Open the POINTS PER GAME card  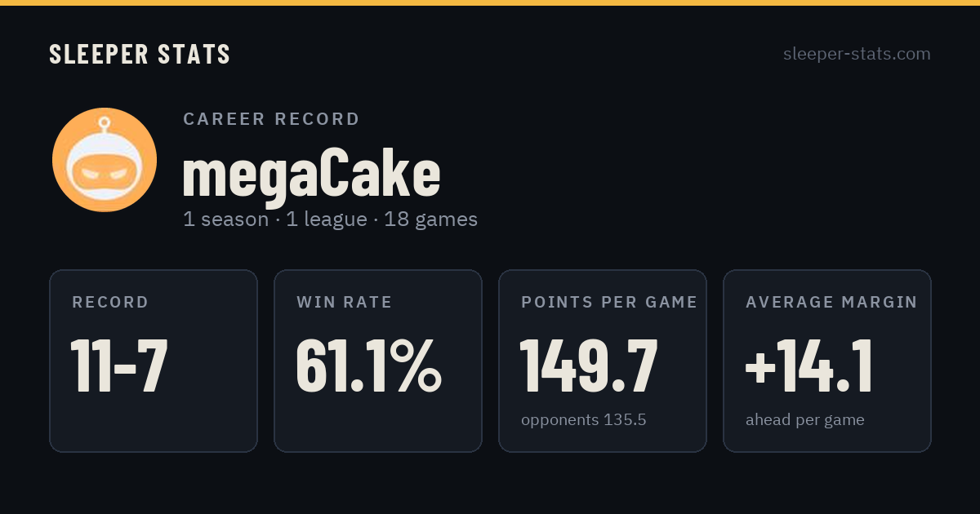point(603,361)
